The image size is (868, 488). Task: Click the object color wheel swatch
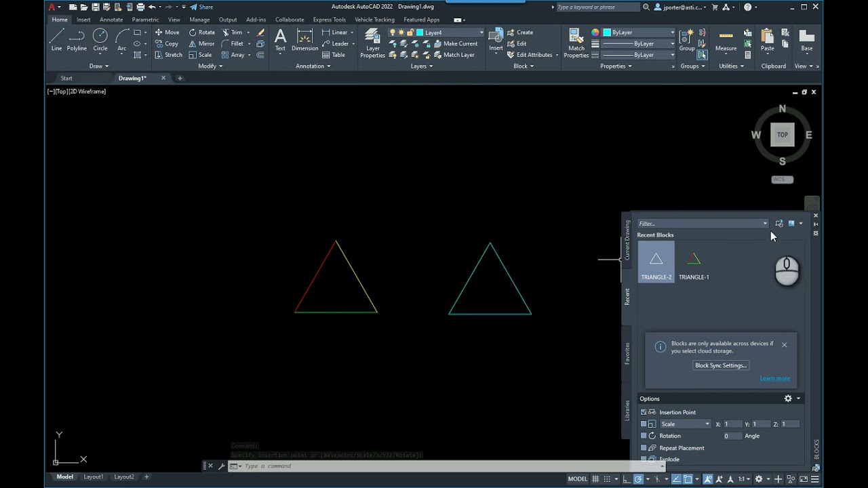[595, 33]
